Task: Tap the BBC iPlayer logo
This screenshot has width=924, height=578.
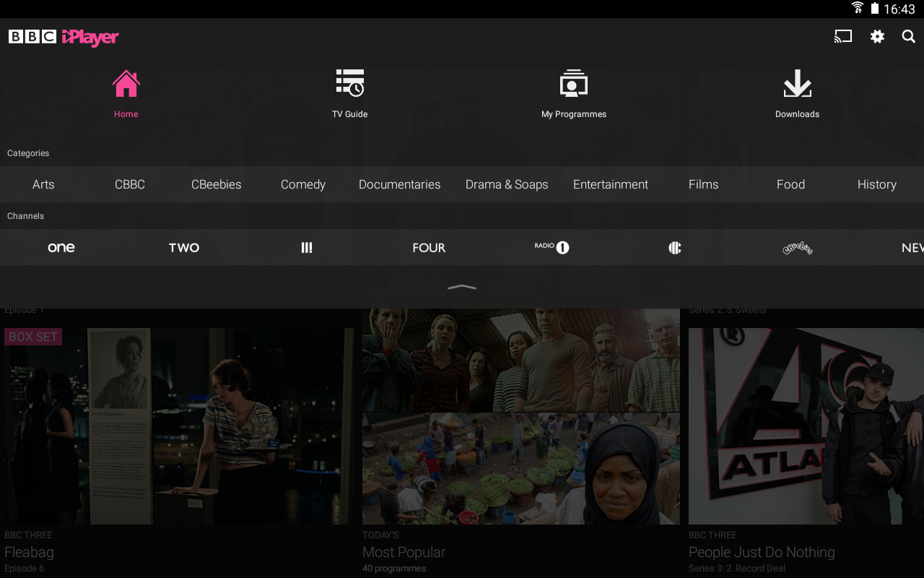Action: [x=64, y=37]
